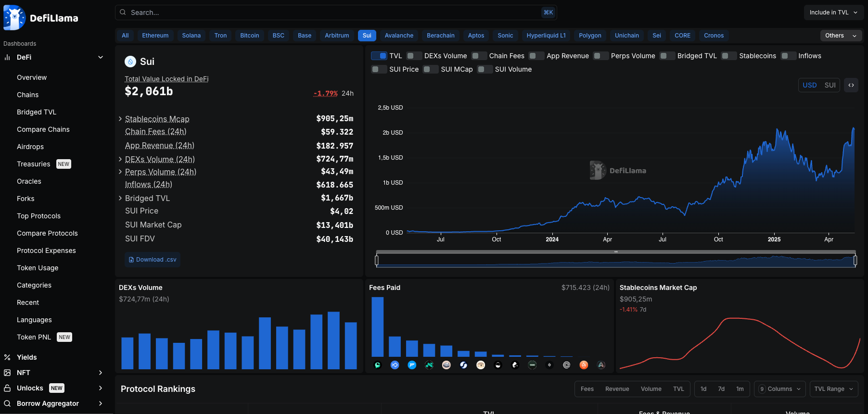The image size is (868, 414).
Task: Select the 7d period in Protocol Rankings
Action: [721, 389]
